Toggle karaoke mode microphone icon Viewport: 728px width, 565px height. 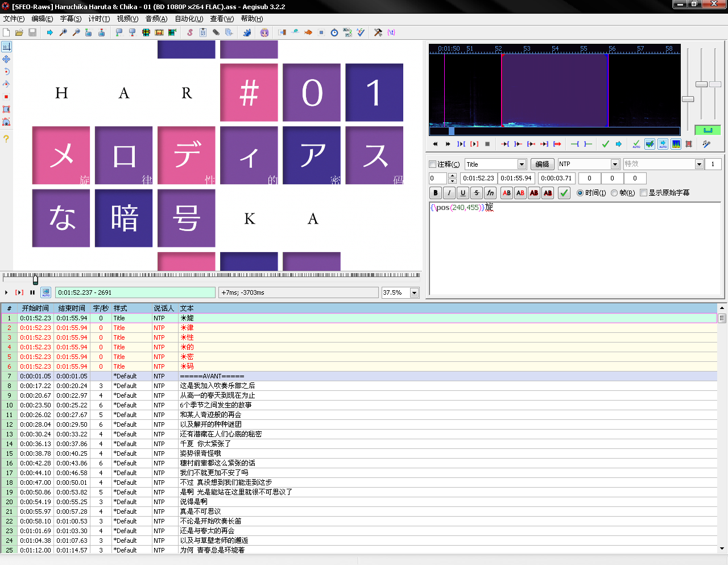706,144
